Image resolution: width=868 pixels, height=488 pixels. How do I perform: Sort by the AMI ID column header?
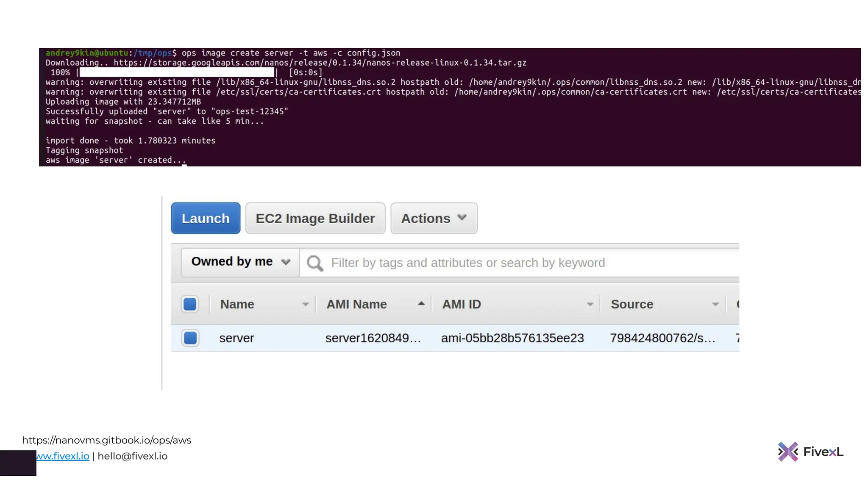pyautogui.click(x=462, y=305)
